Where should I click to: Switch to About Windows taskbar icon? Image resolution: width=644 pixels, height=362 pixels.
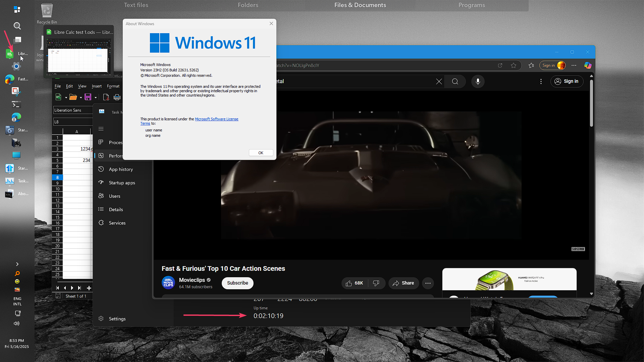(10, 194)
